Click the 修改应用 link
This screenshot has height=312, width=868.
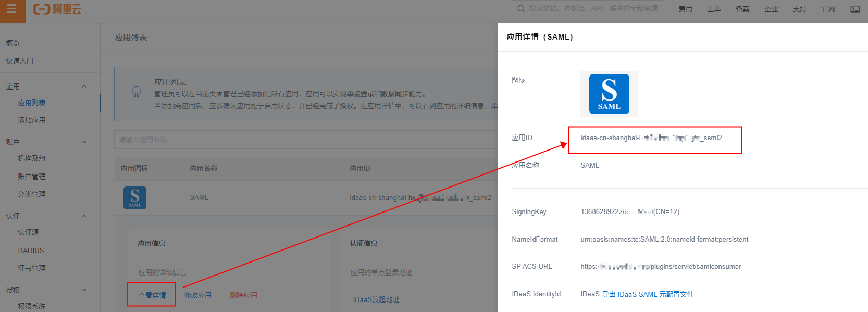click(198, 295)
